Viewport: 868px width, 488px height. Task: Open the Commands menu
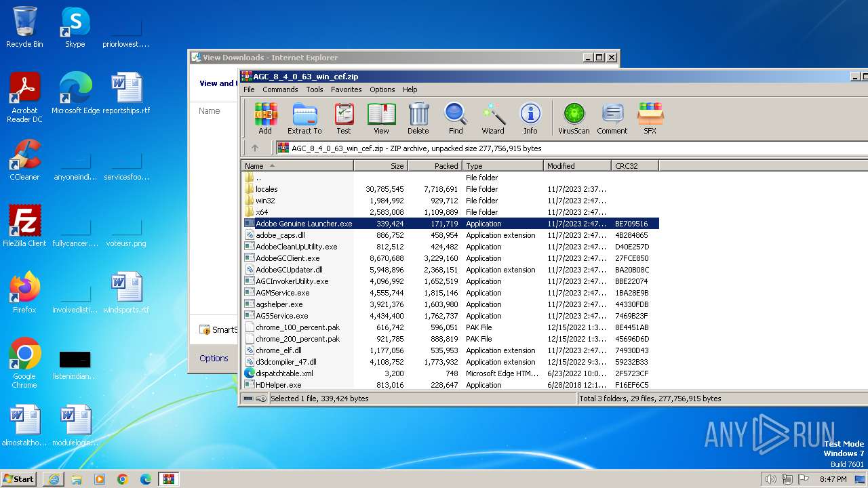pyautogui.click(x=280, y=89)
